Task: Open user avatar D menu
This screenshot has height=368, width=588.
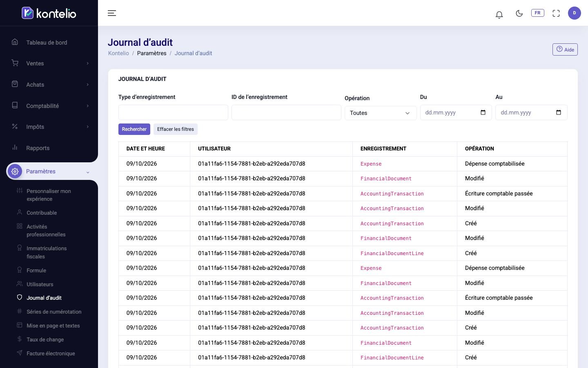Action: pyautogui.click(x=574, y=13)
